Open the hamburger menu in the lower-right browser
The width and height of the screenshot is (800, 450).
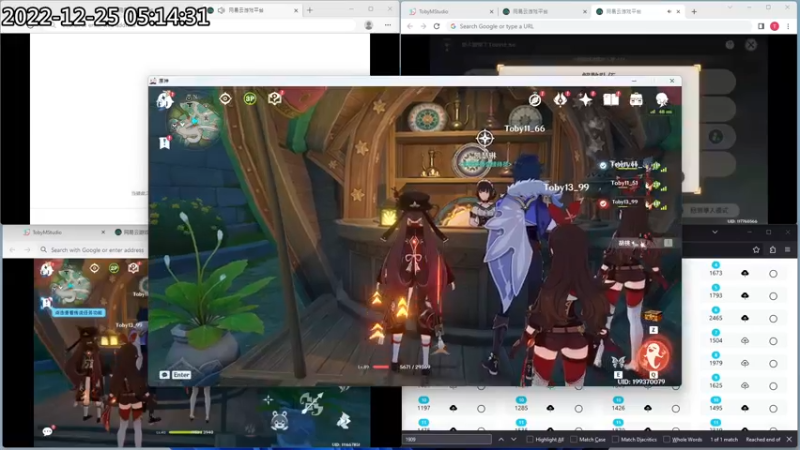pos(788,249)
